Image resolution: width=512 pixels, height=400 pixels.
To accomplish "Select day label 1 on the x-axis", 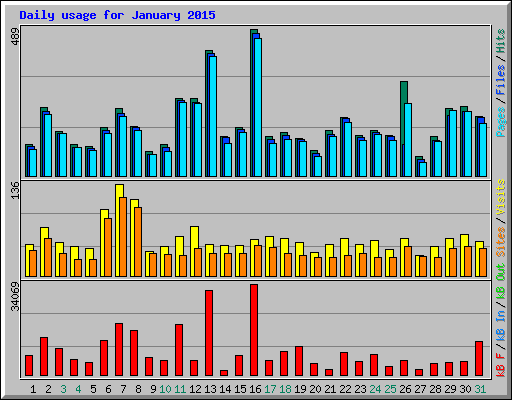I will [33, 389].
